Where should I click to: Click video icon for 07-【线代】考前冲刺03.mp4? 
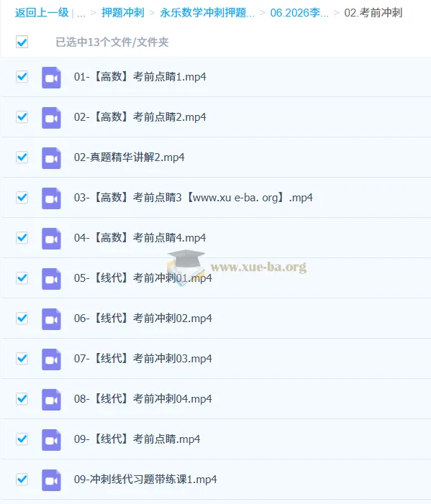coord(51,359)
